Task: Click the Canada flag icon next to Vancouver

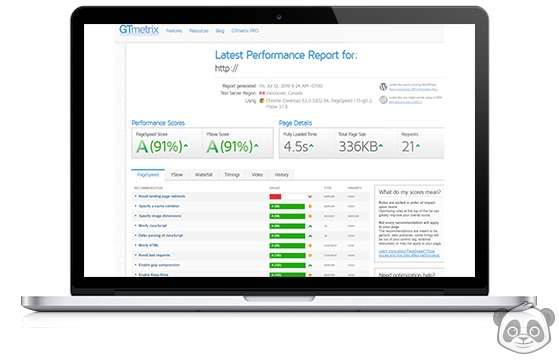Action: pyautogui.click(x=262, y=93)
